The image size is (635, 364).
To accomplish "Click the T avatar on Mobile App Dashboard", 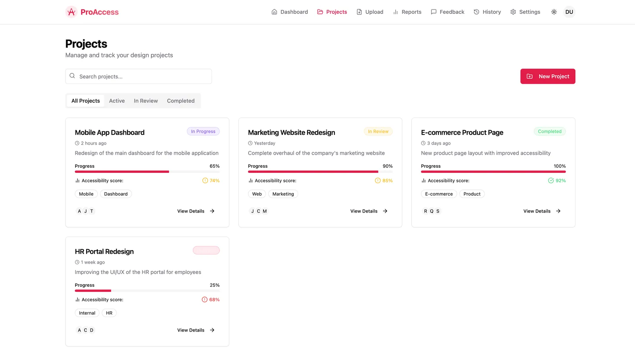I will tap(92, 211).
